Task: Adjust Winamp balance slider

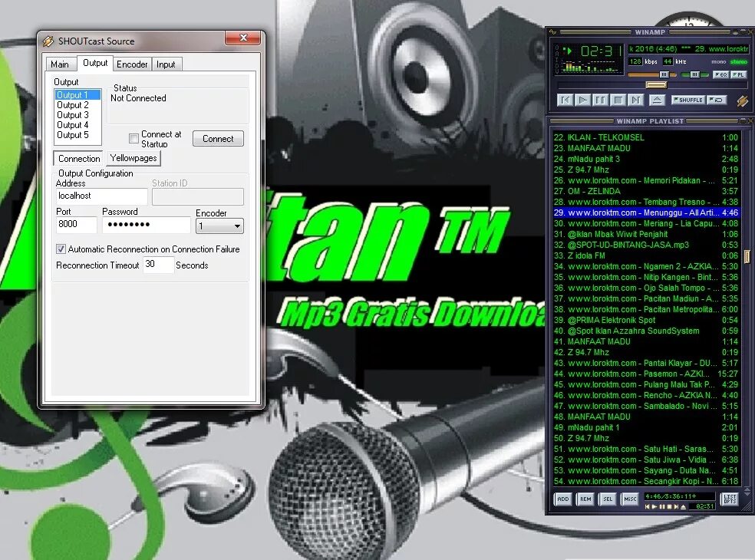Action: (695, 74)
